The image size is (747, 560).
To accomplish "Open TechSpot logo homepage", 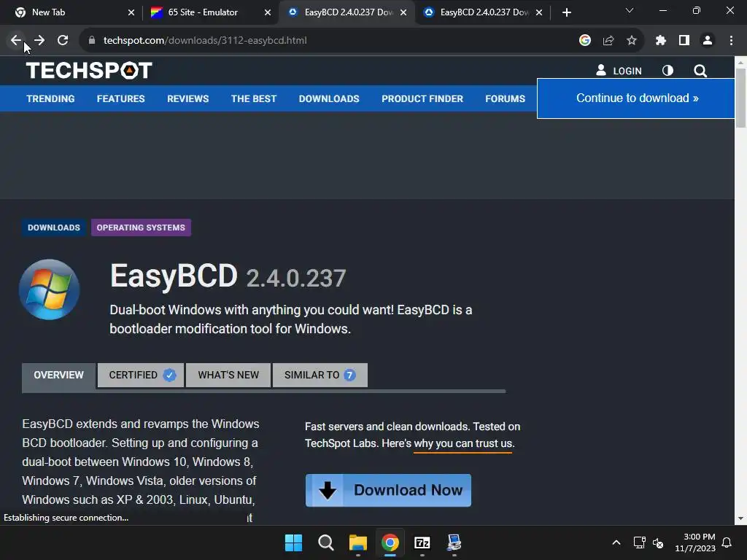I will tap(89, 71).
